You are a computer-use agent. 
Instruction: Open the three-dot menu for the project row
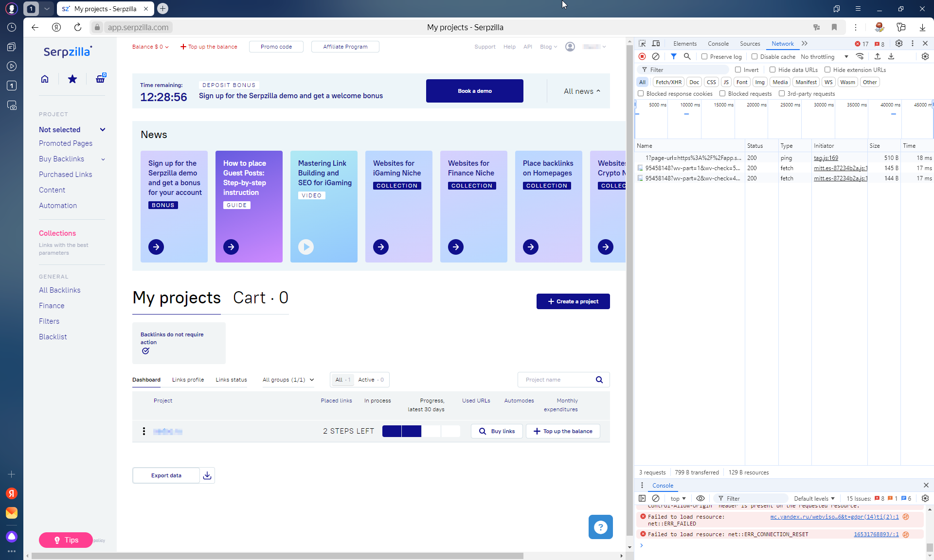click(144, 431)
